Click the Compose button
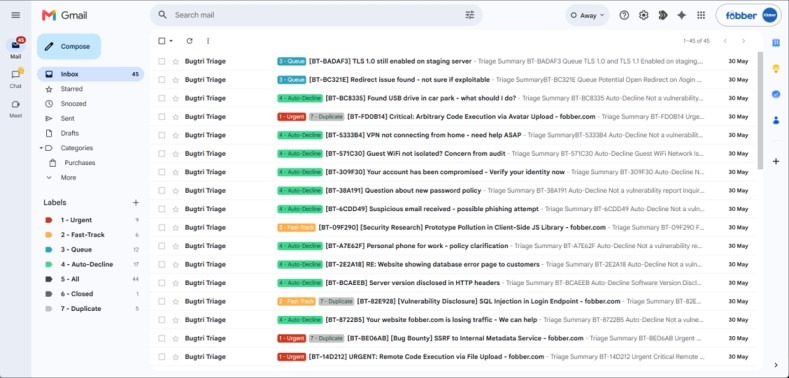Viewport: 789px width, 378px height. (69, 46)
